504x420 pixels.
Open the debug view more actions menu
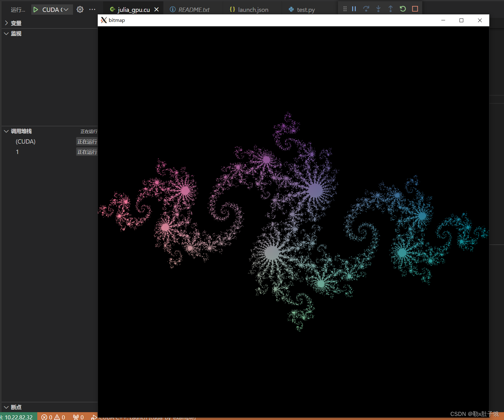[x=92, y=9]
